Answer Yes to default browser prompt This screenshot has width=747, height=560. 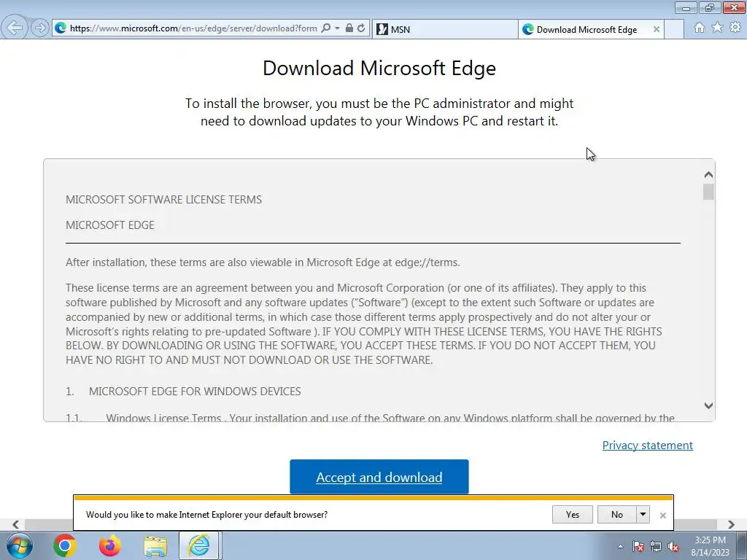[573, 514]
